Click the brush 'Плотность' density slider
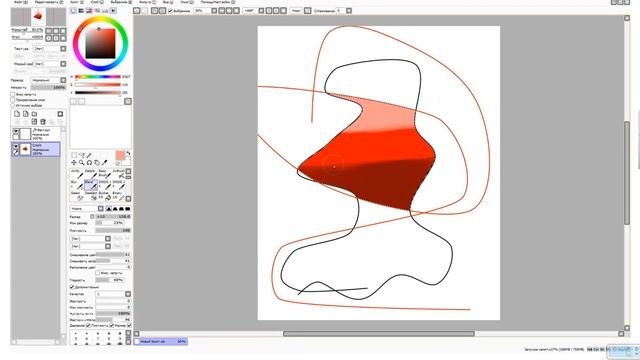The image size is (640, 360). tap(113, 231)
